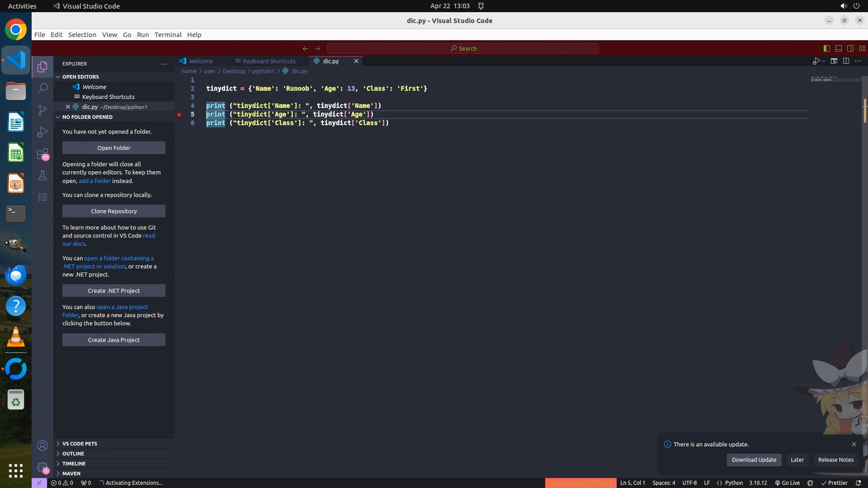The width and height of the screenshot is (868, 488).
Task: Click the add a folder link
Action: [x=94, y=181]
